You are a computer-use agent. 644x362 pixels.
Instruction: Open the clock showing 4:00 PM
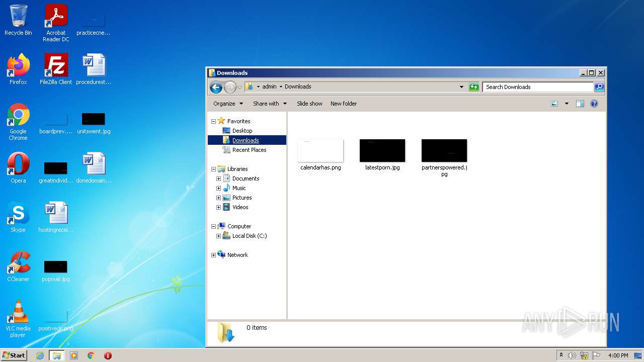point(618,355)
